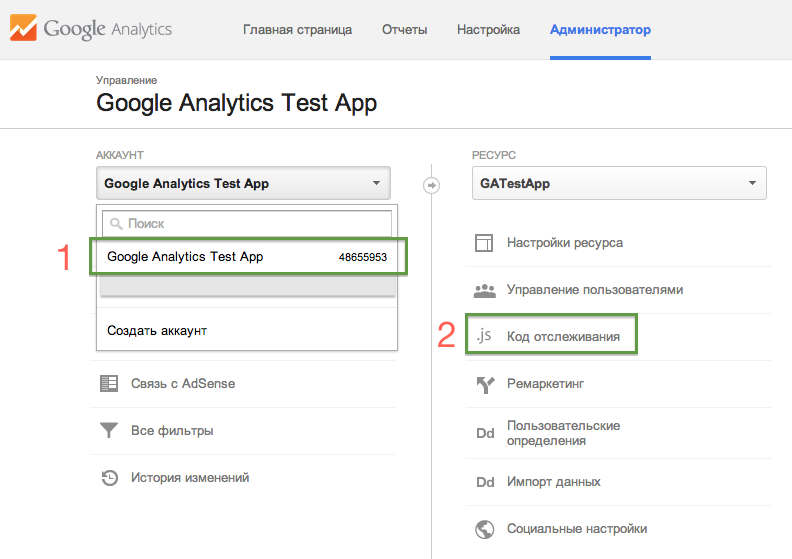Screen dimensions: 792x559
Task: Open Код отслеживания
Action: (x=563, y=337)
